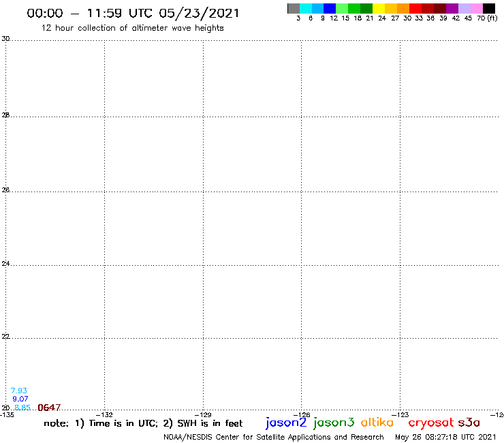Image resolution: width=504 pixels, height=443 pixels.
Task: Click latitude axis label 26
Action: [x=5, y=190]
